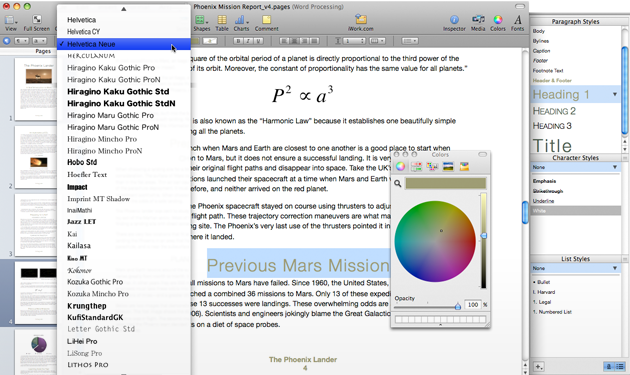Click the opacity slider handle
630x375 pixels.
tap(458, 306)
